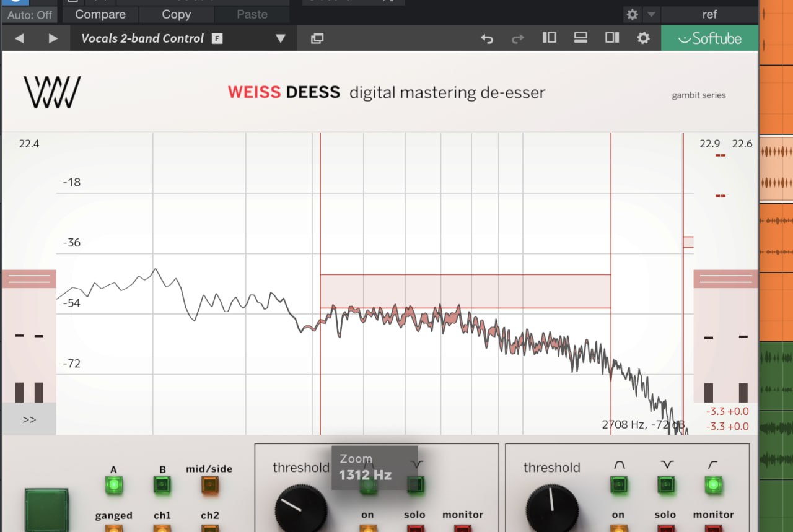The width and height of the screenshot is (793, 532).
Task: Select the highlighted audio clip in DAW track
Action: (x=776, y=168)
